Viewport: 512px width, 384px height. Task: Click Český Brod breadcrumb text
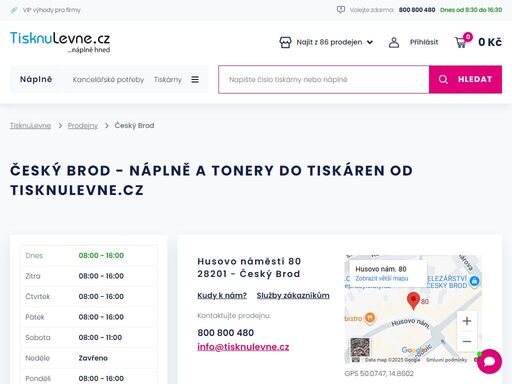[x=134, y=126]
